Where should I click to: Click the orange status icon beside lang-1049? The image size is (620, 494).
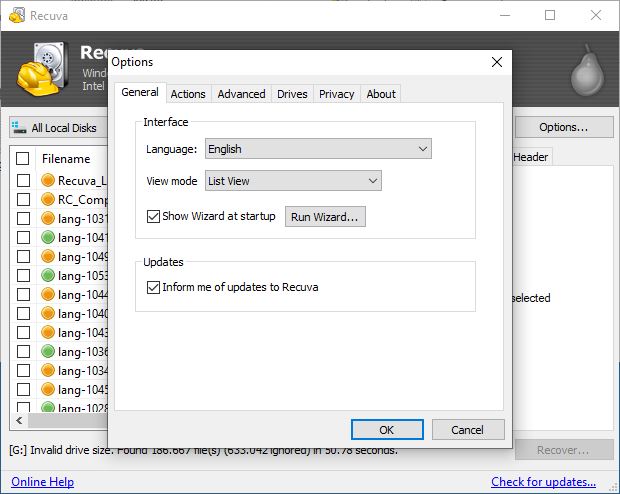pyautogui.click(x=48, y=256)
